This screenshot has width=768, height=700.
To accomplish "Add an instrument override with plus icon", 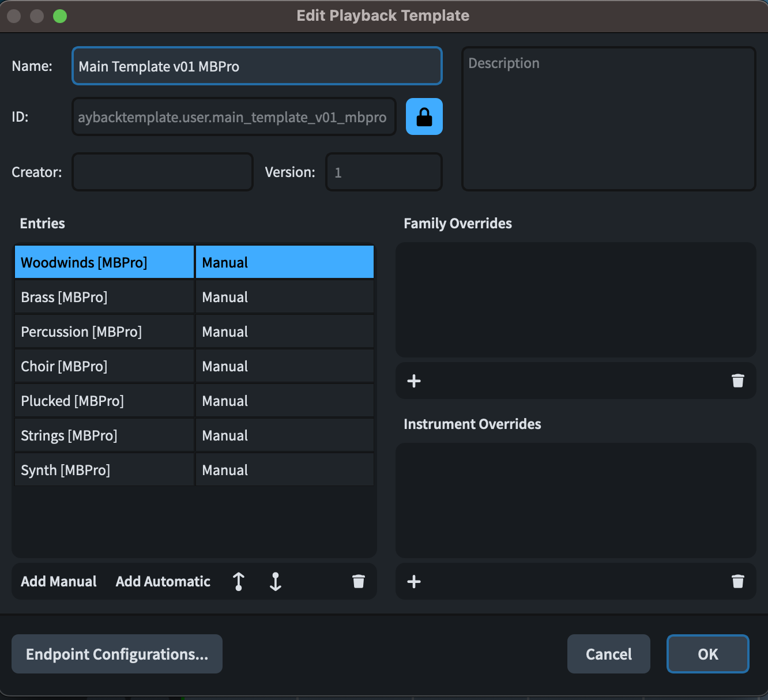I will 414,581.
